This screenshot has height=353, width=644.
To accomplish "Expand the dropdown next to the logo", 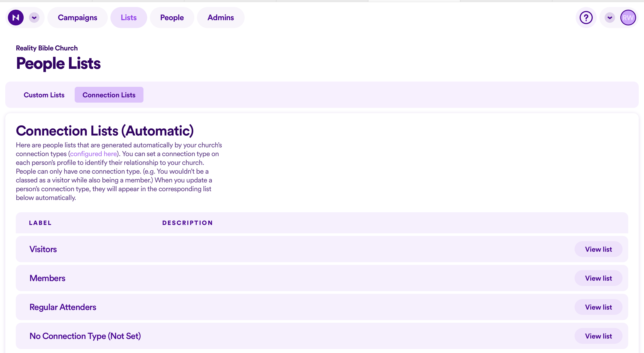I will click(34, 18).
